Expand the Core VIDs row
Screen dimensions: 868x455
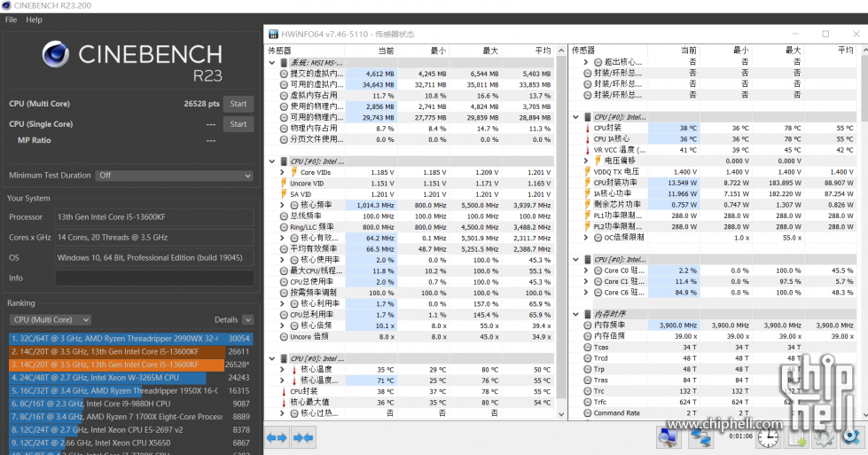[282, 172]
